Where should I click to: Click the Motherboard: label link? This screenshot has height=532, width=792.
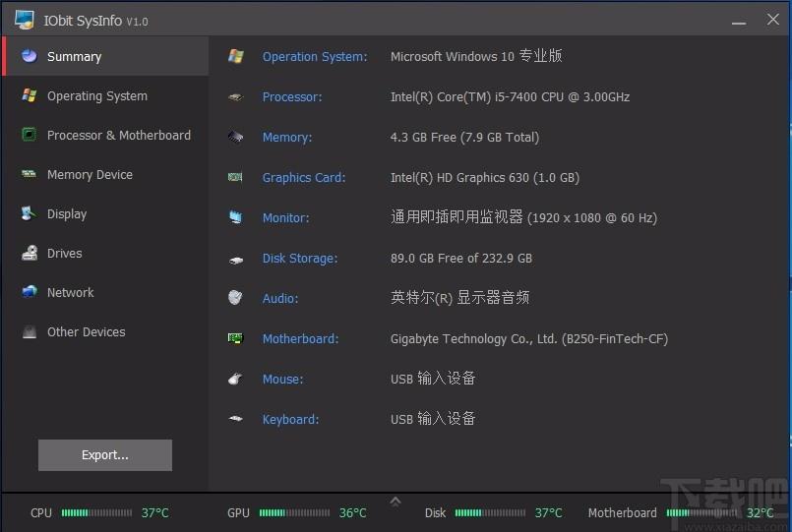(x=300, y=338)
